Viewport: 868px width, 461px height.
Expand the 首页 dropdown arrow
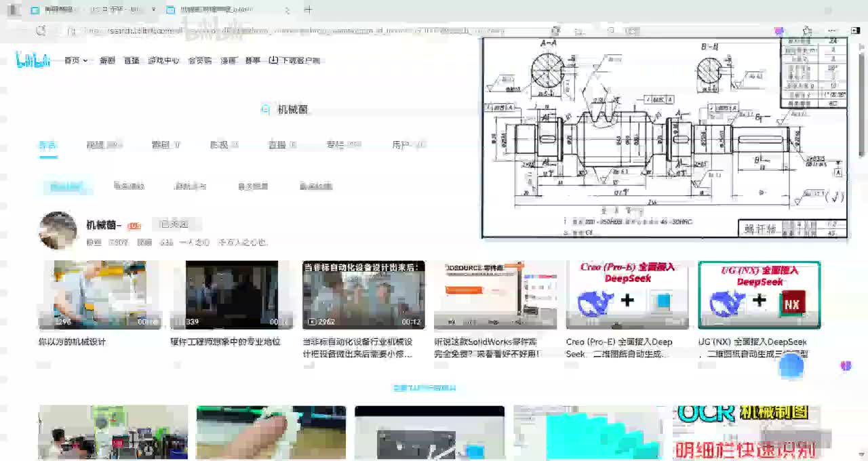(x=85, y=60)
